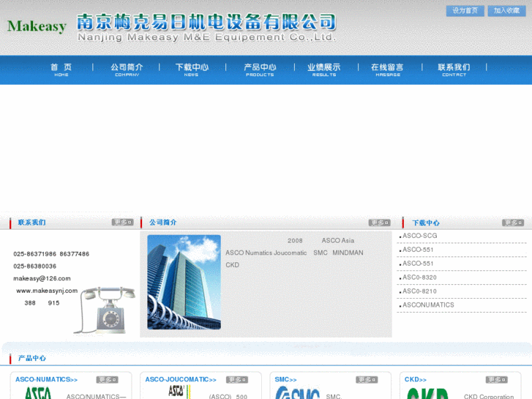Click the antique telephone image

[105, 310]
